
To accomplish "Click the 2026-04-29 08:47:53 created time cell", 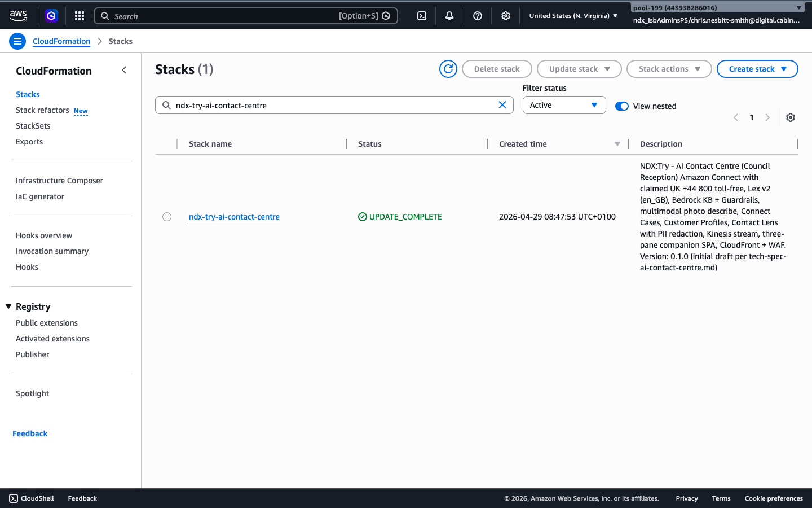I will coord(557,217).
